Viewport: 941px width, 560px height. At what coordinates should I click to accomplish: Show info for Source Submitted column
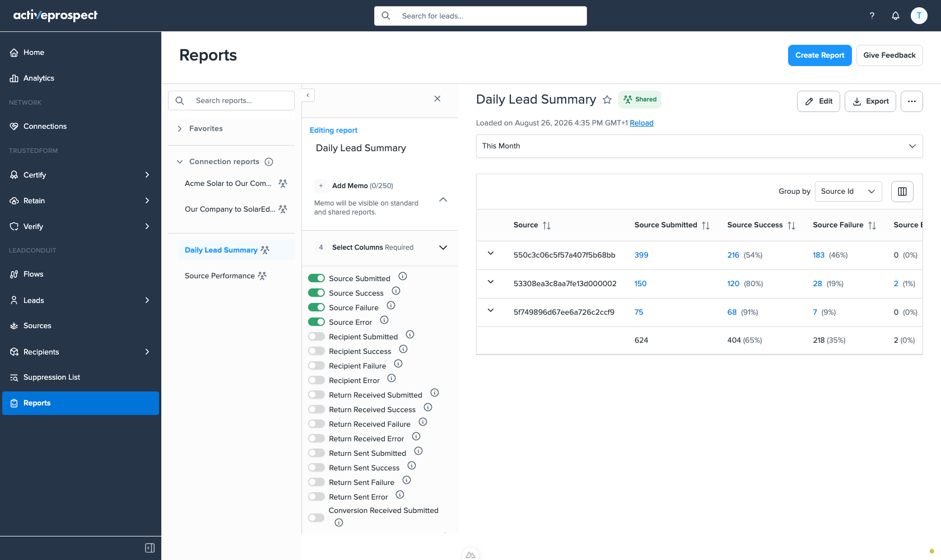point(403,276)
